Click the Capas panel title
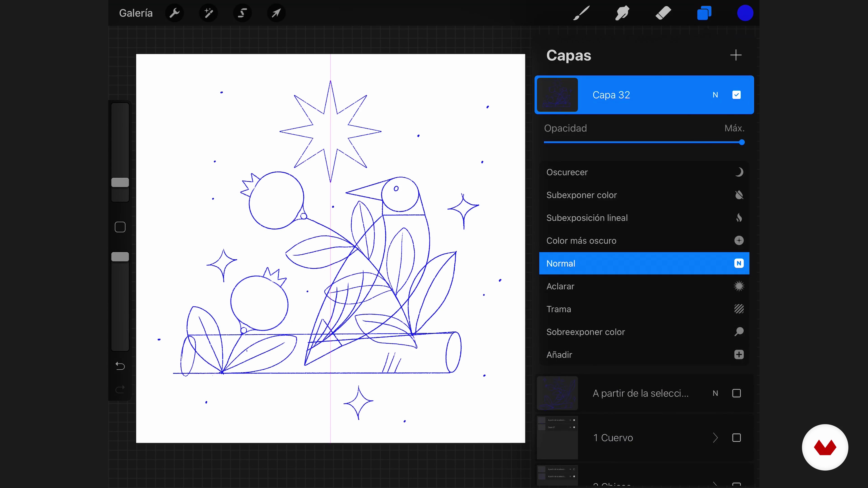This screenshot has height=488, width=868. point(568,55)
